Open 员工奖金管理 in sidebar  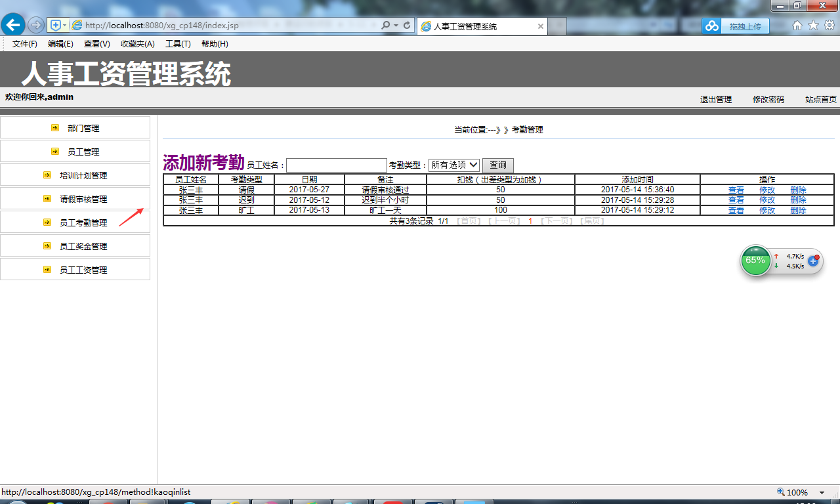tap(83, 246)
